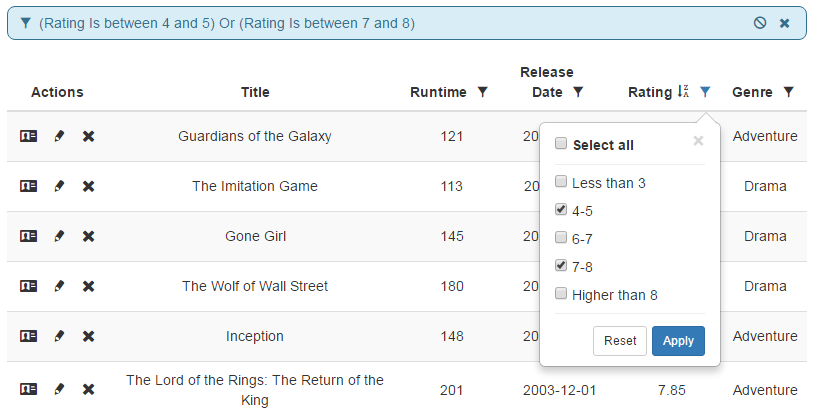Open details card for Guardians of the Galaxy
Image resolution: width=818 pixels, height=410 pixels.
tap(29, 136)
